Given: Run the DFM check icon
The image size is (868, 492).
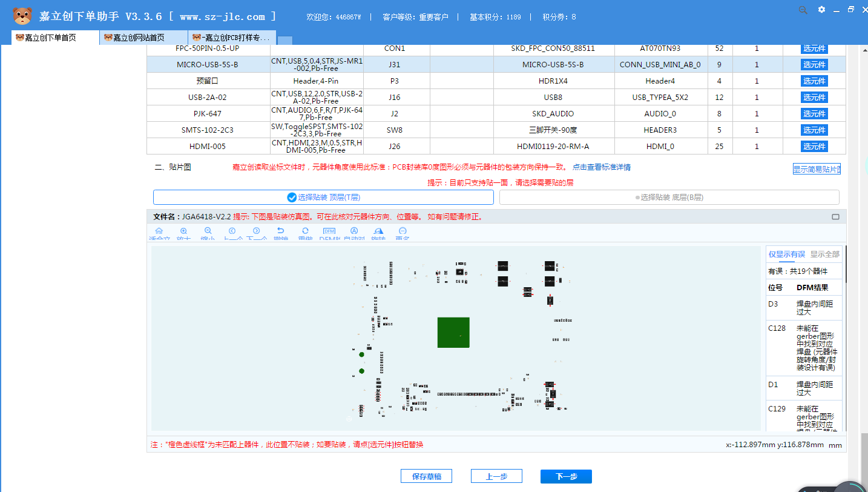Looking at the screenshot, I should pyautogui.click(x=329, y=231).
